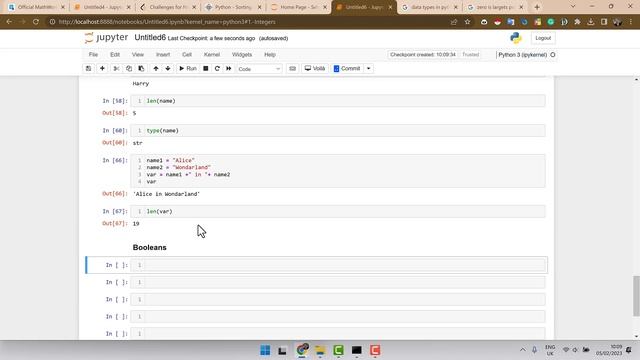This screenshot has width=640, height=360.
Task: Click the notebook vertical scrollbar
Action: point(636,296)
